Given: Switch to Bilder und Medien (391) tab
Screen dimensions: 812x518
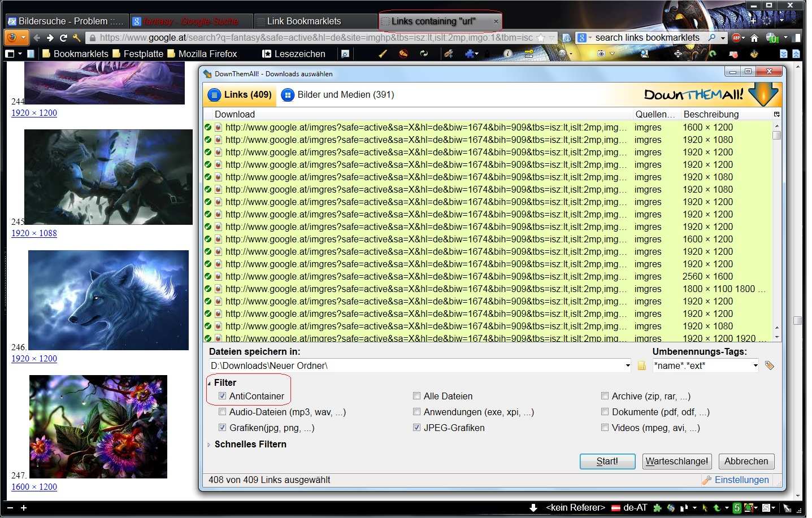Looking at the screenshot, I should pyautogui.click(x=338, y=95).
